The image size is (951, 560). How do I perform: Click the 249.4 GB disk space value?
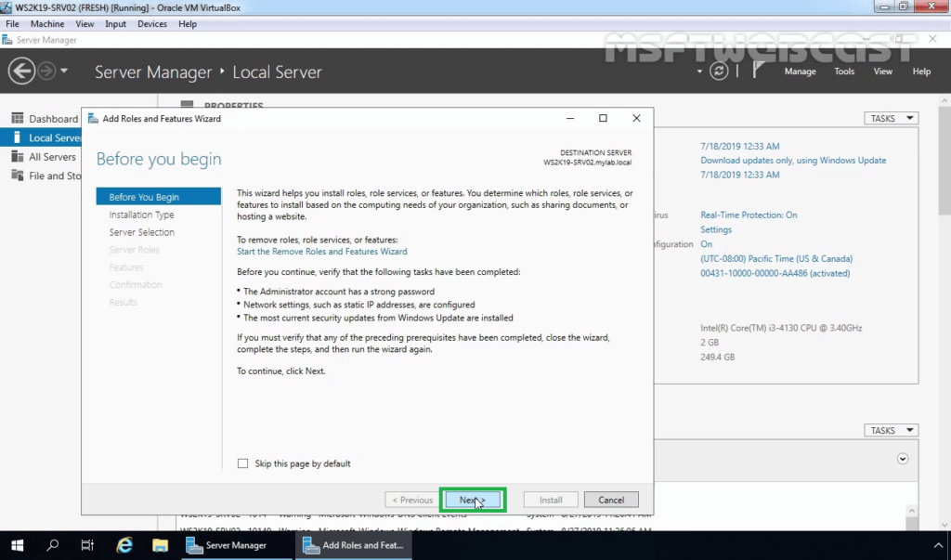pos(718,357)
